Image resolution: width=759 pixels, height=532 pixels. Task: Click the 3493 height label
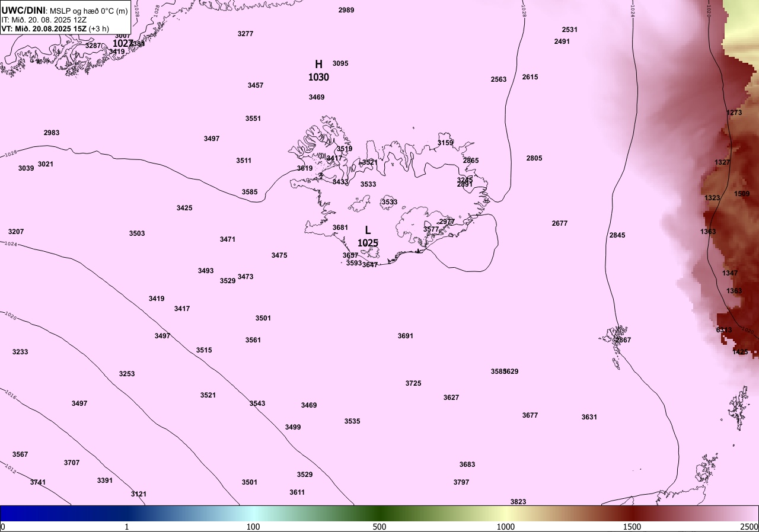tap(206, 271)
